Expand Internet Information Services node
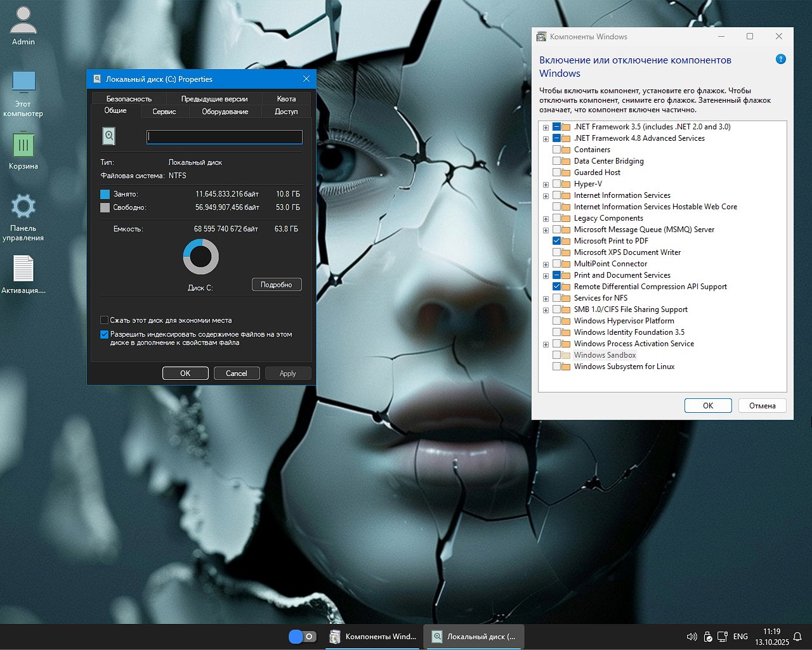Screen dimensions: 812x650 [546, 195]
